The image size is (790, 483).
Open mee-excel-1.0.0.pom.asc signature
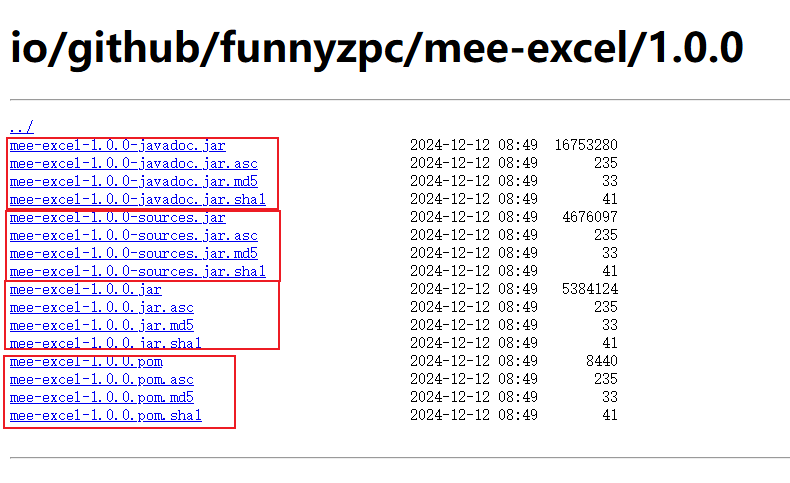tap(102, 380)
